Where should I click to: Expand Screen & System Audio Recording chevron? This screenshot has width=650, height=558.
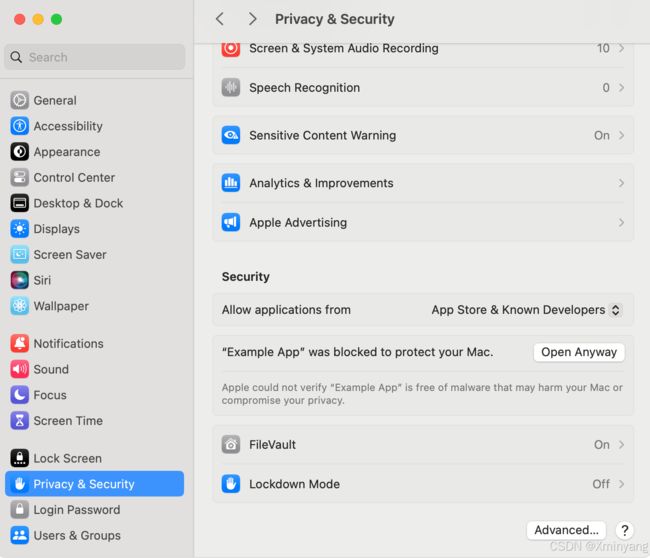(x=621, y=48)
